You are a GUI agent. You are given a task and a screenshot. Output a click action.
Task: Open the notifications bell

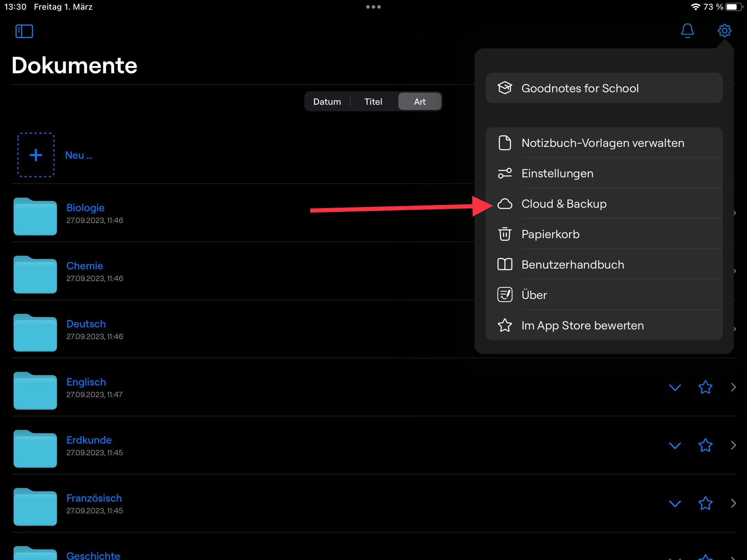click(x=687, y=31)
